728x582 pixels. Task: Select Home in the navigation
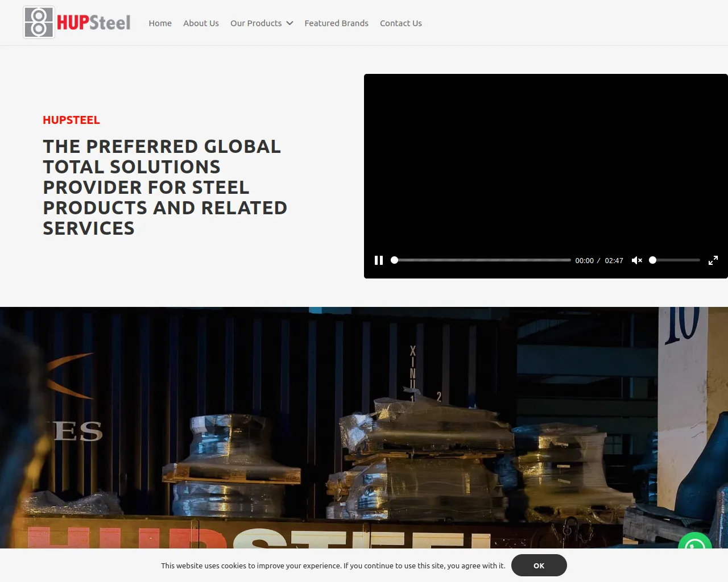click(x=160, y=23)
